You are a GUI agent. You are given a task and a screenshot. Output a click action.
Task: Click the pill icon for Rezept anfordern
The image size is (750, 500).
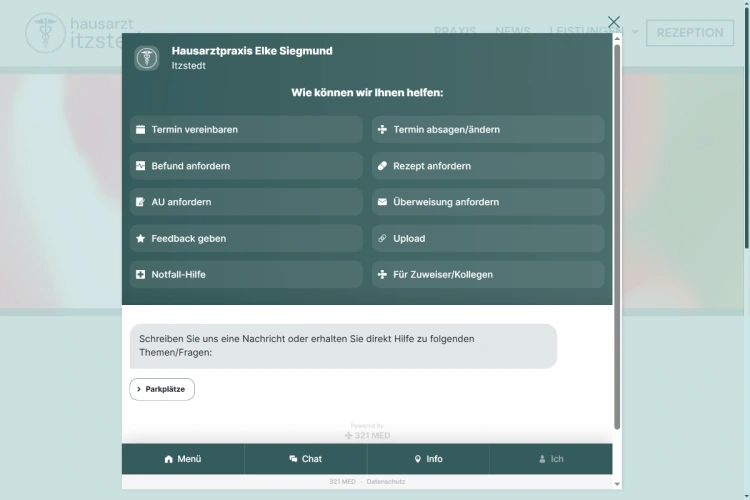coord(382,166)
